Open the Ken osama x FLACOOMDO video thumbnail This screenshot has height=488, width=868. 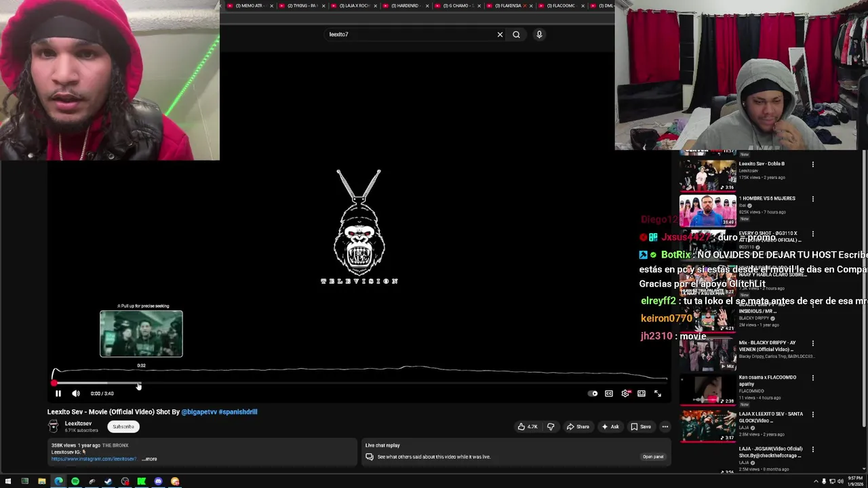pyautogui.click(x=707, y=390)
